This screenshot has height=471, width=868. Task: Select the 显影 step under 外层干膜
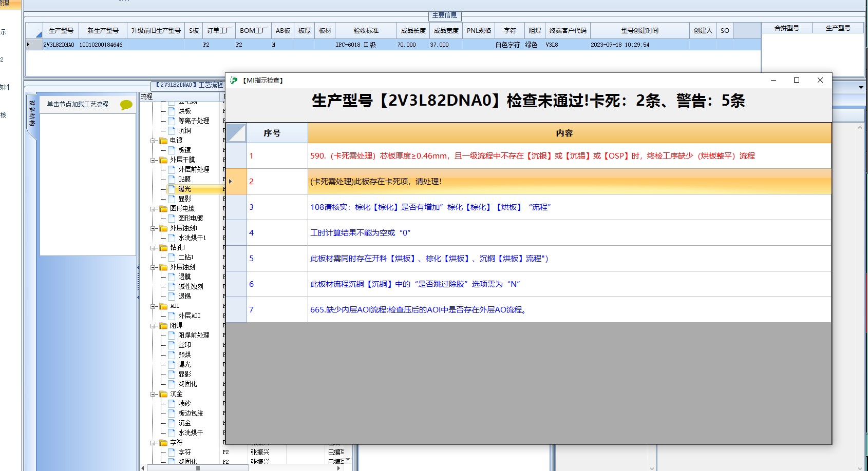point(184,199)
